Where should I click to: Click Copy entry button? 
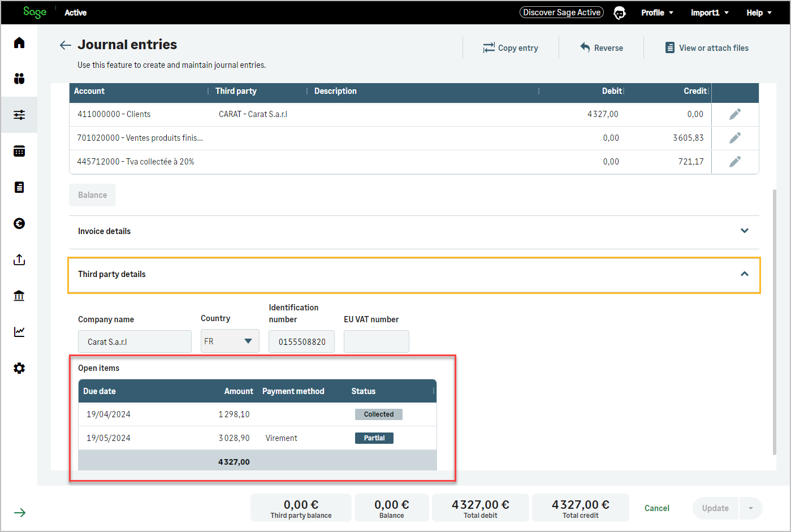click(511, 48)
